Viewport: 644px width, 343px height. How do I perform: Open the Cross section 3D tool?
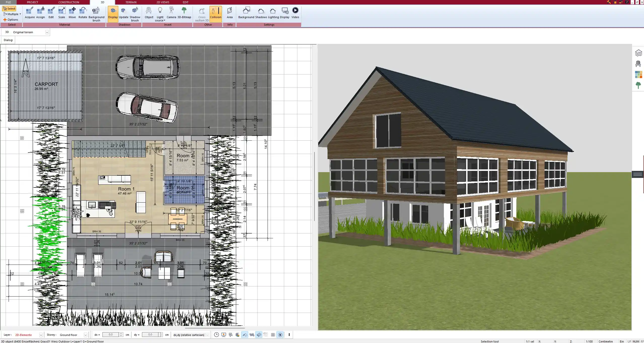pos(201,14)
